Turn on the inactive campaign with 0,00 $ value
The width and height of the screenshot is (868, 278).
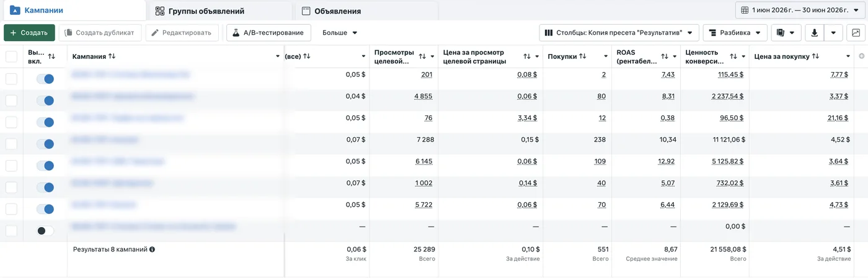(x=45, y=231)
